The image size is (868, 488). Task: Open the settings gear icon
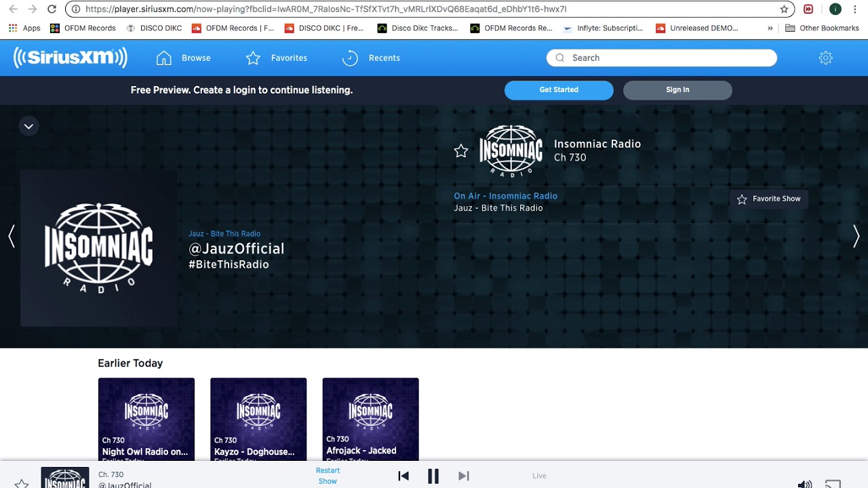pyautogui.click(x=825, y=58)
